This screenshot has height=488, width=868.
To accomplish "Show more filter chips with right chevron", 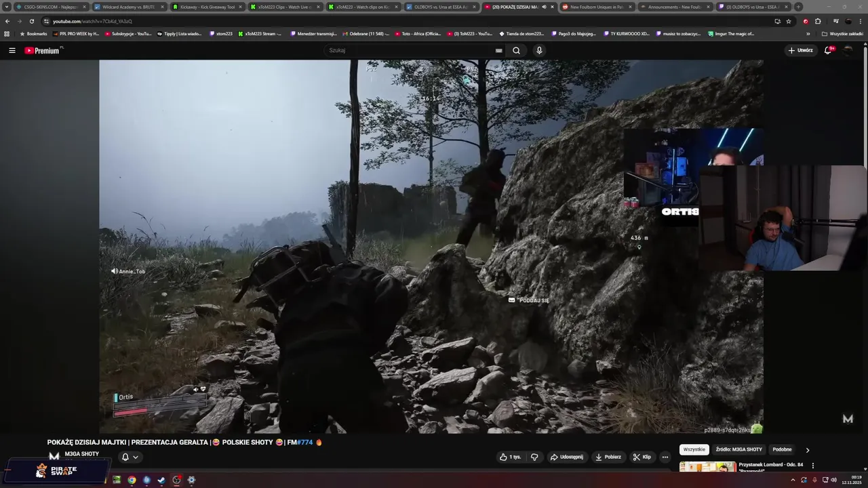I will pos(807,449).
